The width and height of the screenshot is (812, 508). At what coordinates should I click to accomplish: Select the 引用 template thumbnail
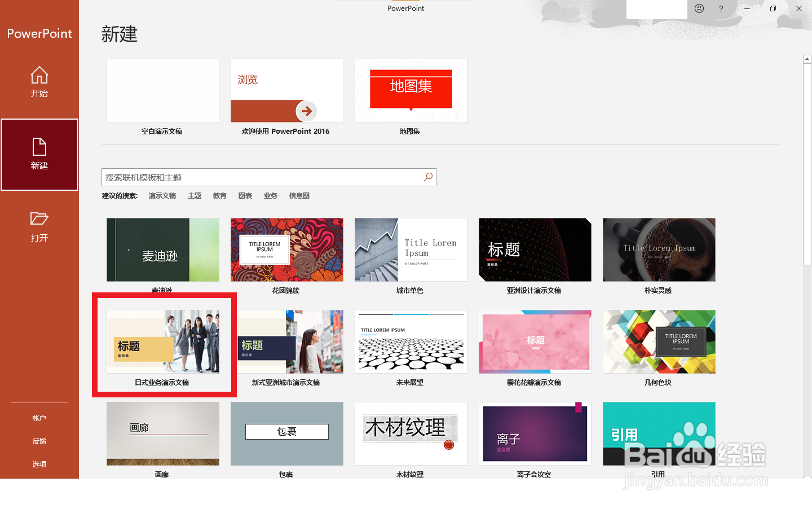[x=659, y=433]
